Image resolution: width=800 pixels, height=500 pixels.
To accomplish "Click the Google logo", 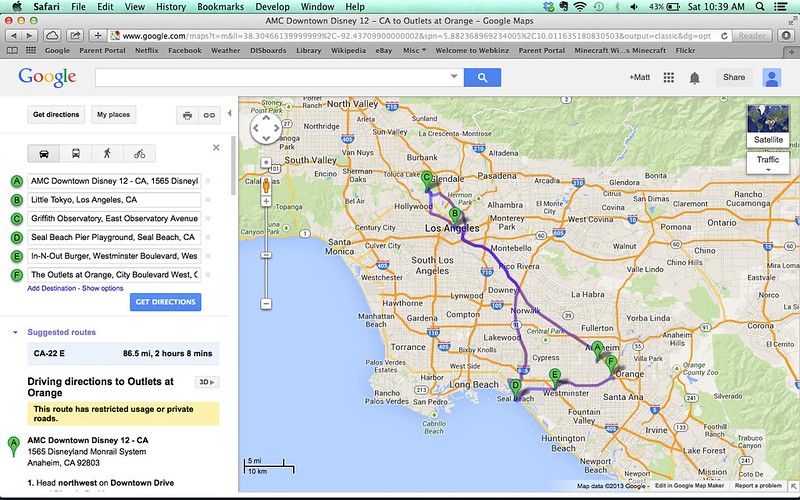I will tap(47, 78).
